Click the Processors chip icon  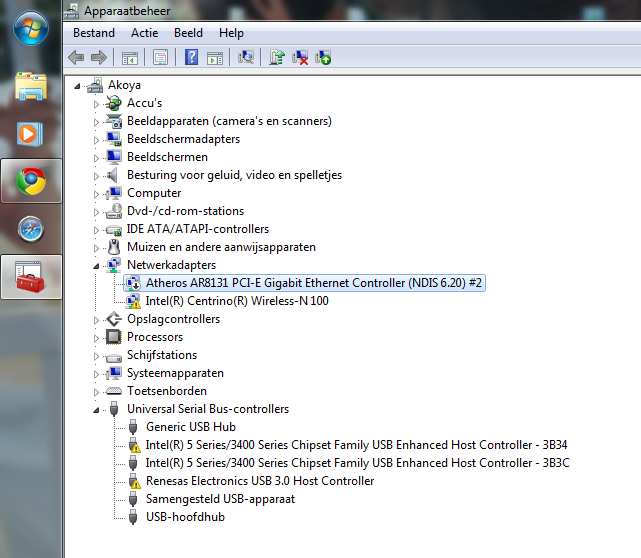113,337
